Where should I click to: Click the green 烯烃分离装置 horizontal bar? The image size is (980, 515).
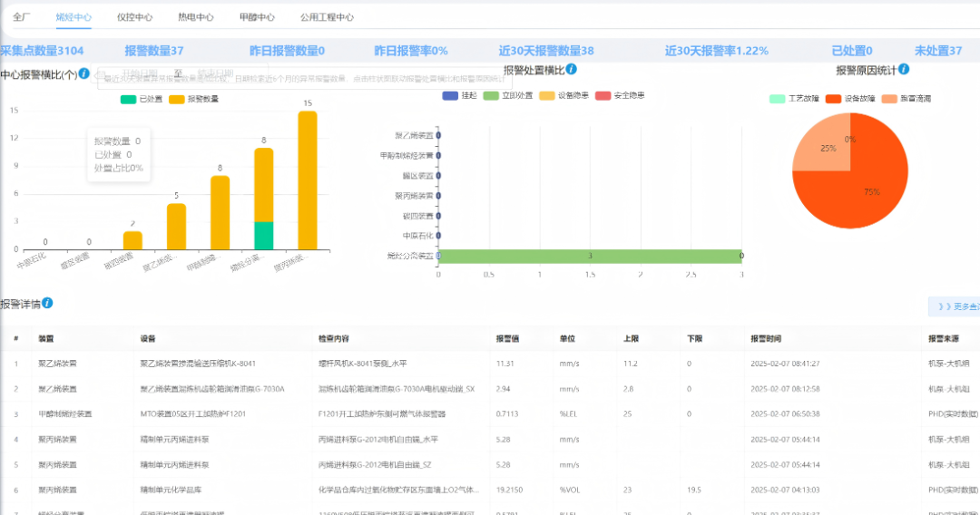coord(590,256)
